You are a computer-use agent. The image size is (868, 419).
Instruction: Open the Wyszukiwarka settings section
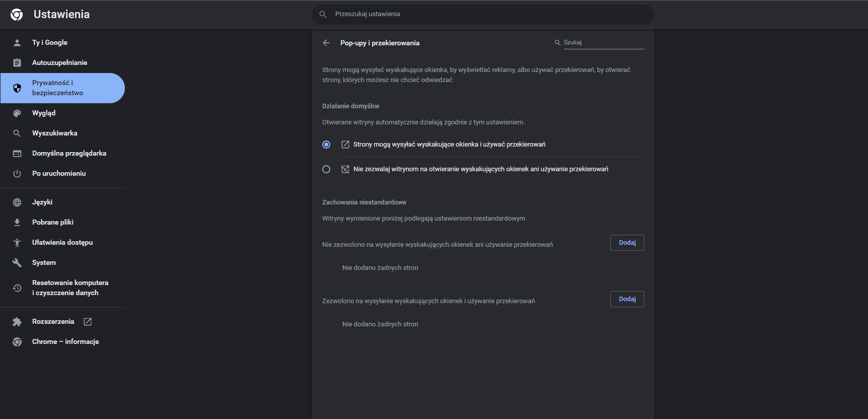(x=63, y=133)
